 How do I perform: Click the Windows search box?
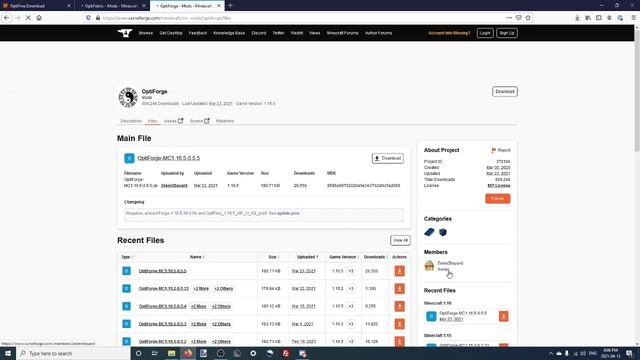click(73, 353)
